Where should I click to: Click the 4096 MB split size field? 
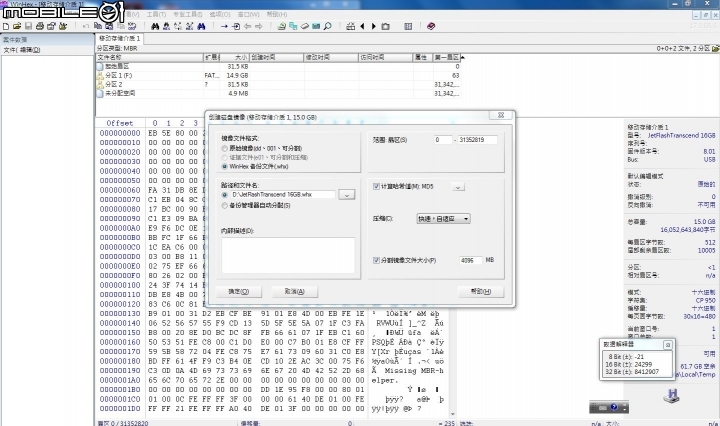tap(470, 260)
